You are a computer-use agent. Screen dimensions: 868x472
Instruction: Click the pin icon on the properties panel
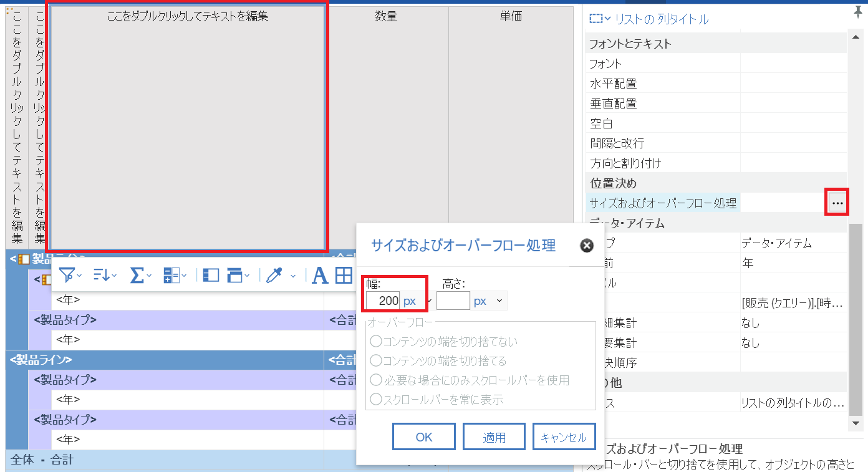[x=859, y=12]
